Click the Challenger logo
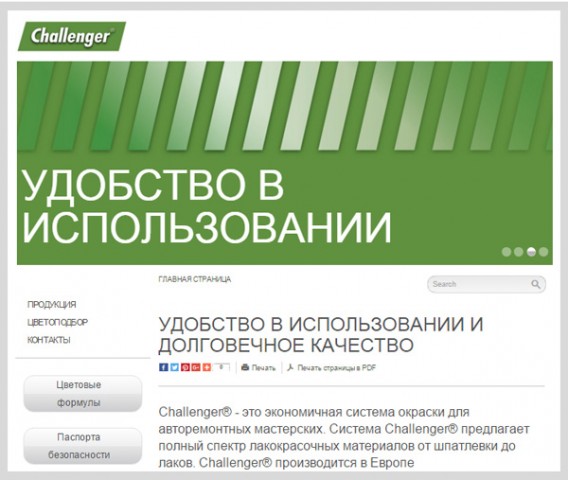 pos(72,36)
